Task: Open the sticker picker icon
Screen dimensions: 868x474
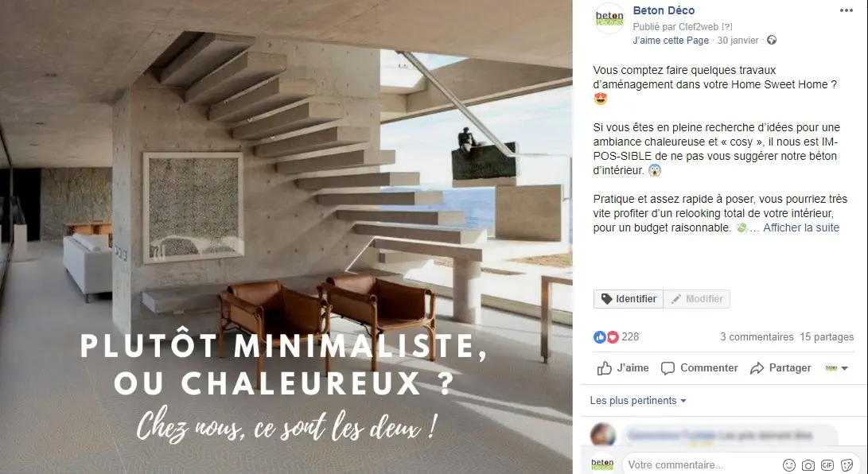Action: [847, 465]
